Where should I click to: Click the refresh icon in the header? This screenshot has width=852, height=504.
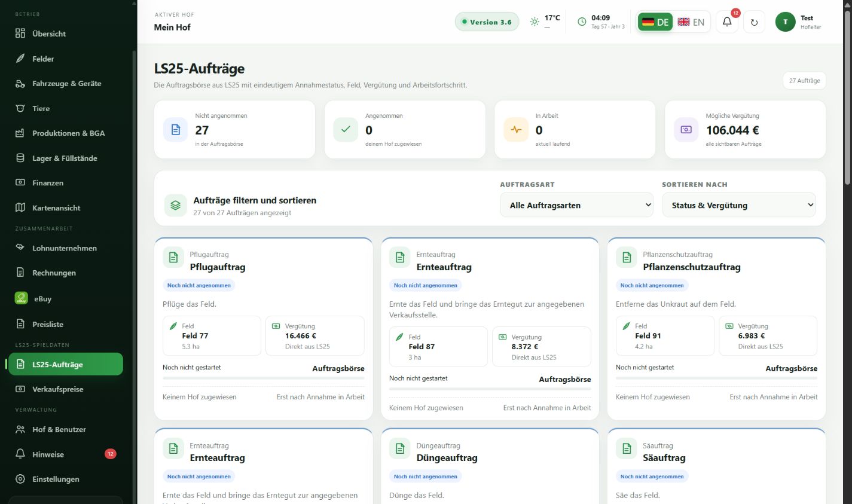pyautogui.click(x=754, y=22)
